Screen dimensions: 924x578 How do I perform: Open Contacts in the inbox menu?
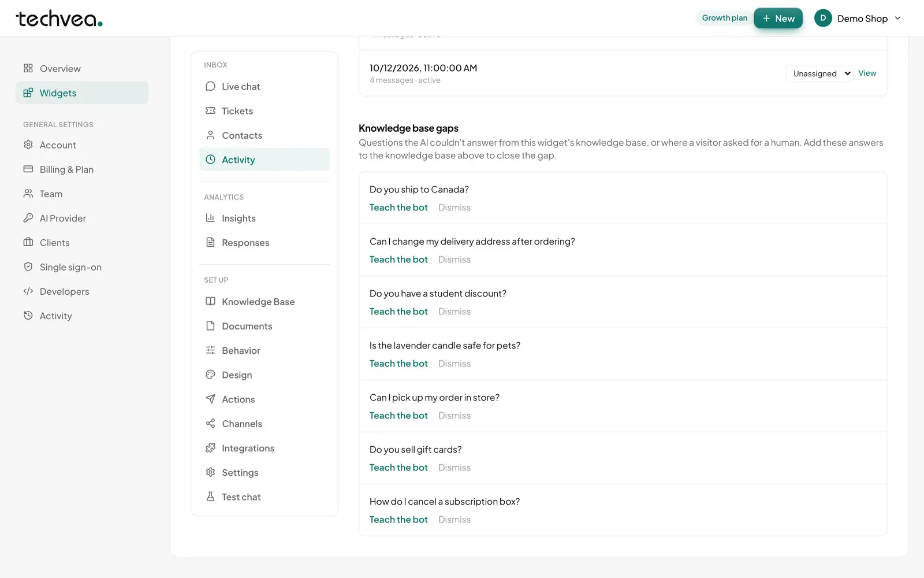pyautogui.click(x=264, y=135)
